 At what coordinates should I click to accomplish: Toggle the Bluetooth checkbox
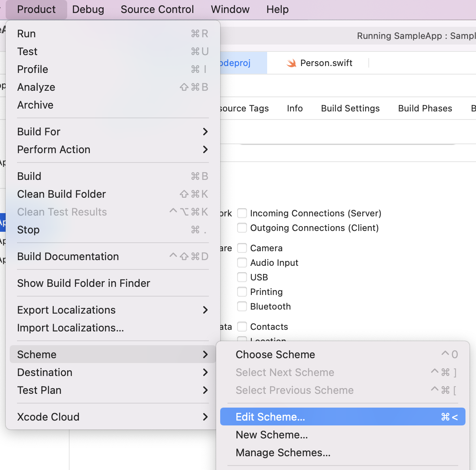(x=242, y=306)
